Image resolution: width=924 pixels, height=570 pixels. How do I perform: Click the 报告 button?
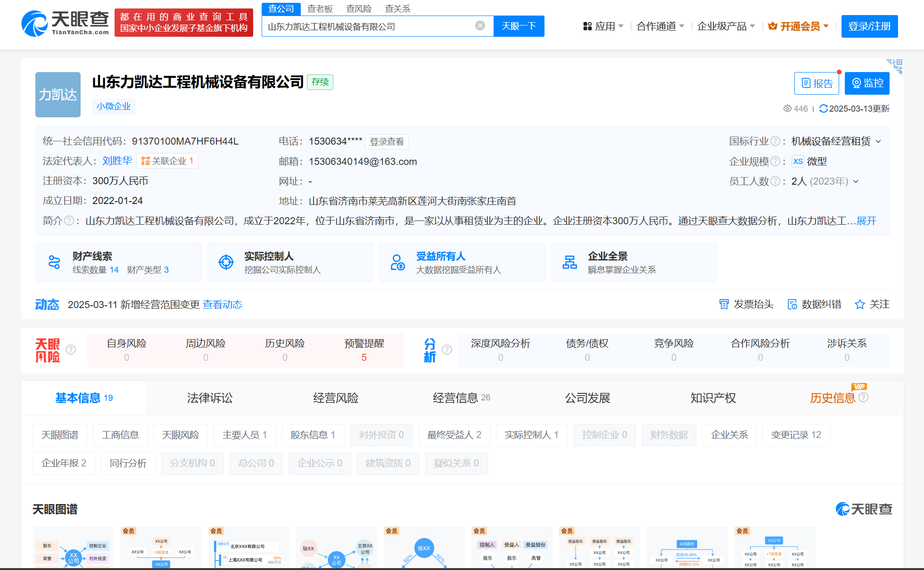(817, 83)
